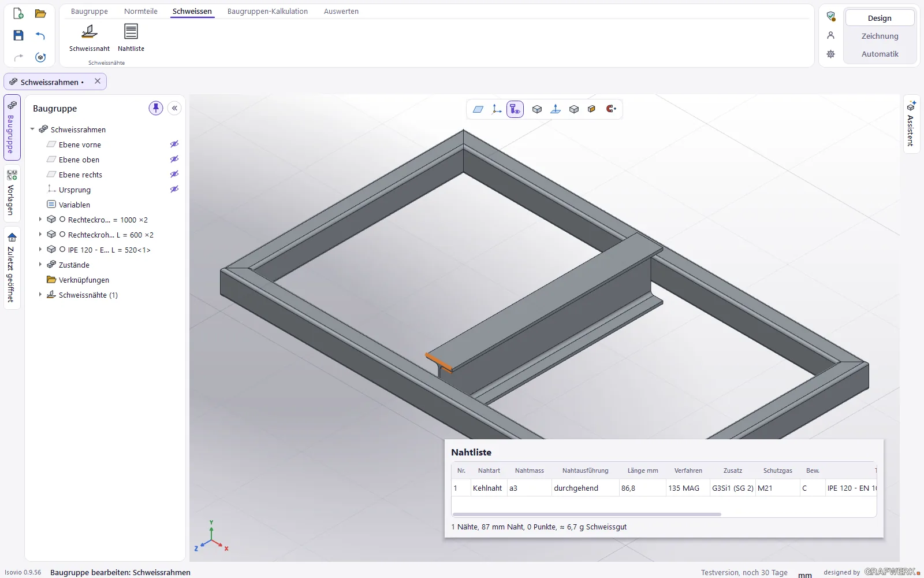Expand the Rechteckroh... L = 600 ×2 node
The image size is (924, 578).
[40, 235]
